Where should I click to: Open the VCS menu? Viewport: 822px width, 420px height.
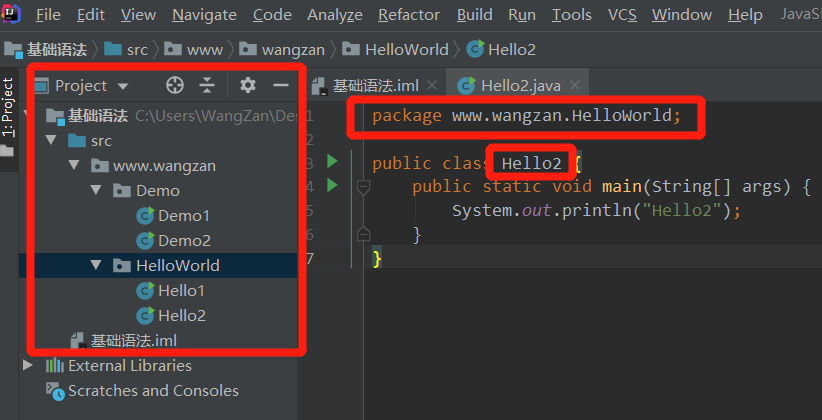622,15
